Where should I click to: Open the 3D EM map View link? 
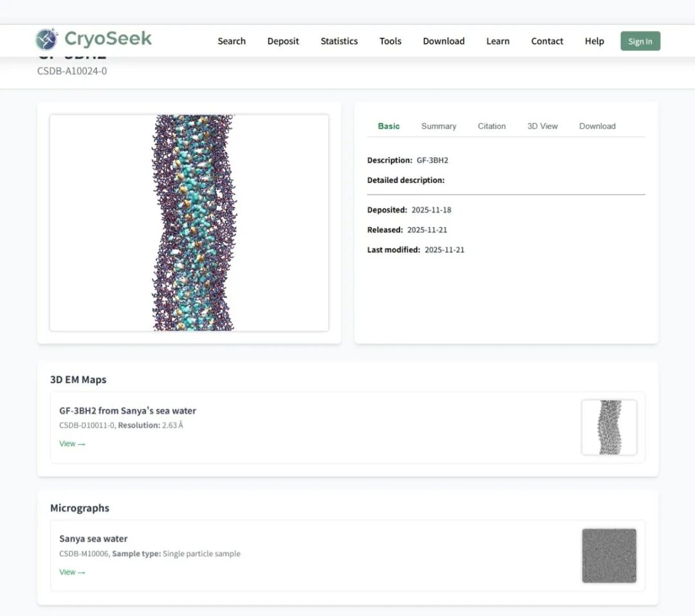coord(72,443)
